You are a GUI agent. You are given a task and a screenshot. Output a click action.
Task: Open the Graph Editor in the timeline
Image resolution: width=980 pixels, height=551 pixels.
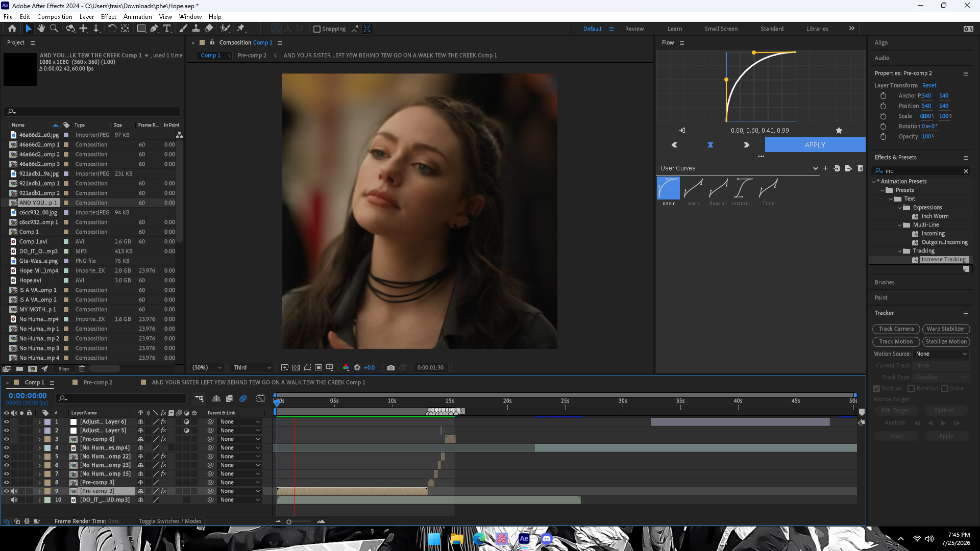[x=260, y=398]
